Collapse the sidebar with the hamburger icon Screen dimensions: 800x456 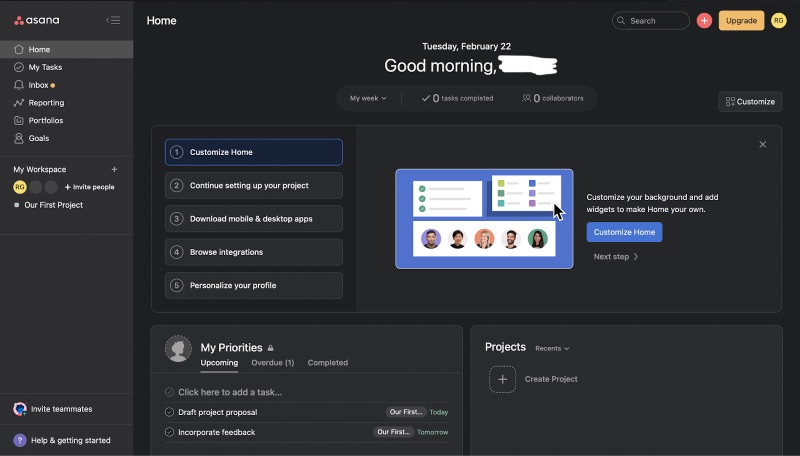coord(113,20)
